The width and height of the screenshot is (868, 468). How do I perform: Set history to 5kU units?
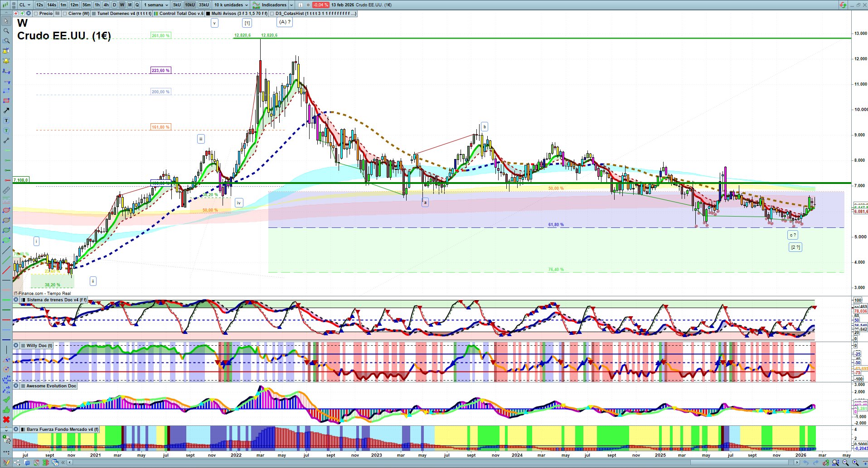tap(177, 5)
